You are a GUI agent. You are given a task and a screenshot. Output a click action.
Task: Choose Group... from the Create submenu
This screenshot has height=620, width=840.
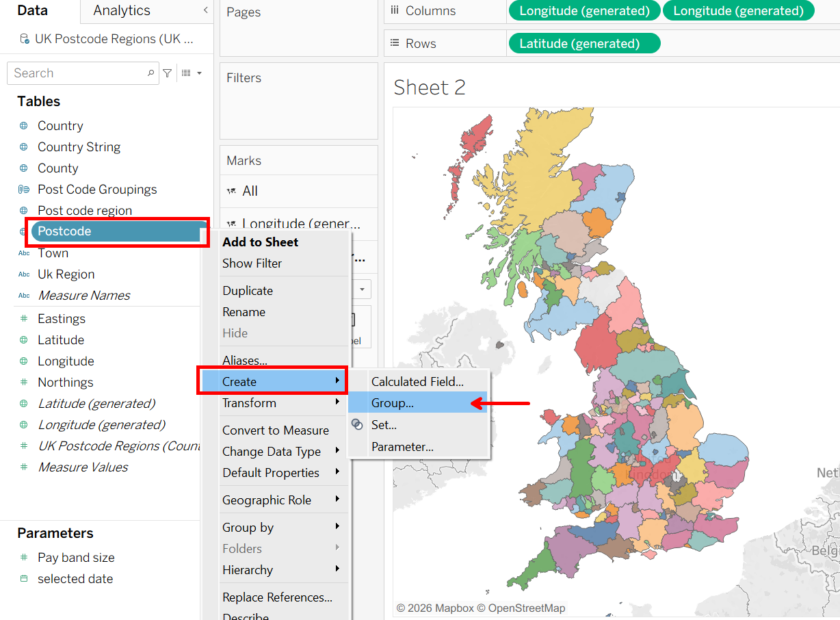click(393, 403)
